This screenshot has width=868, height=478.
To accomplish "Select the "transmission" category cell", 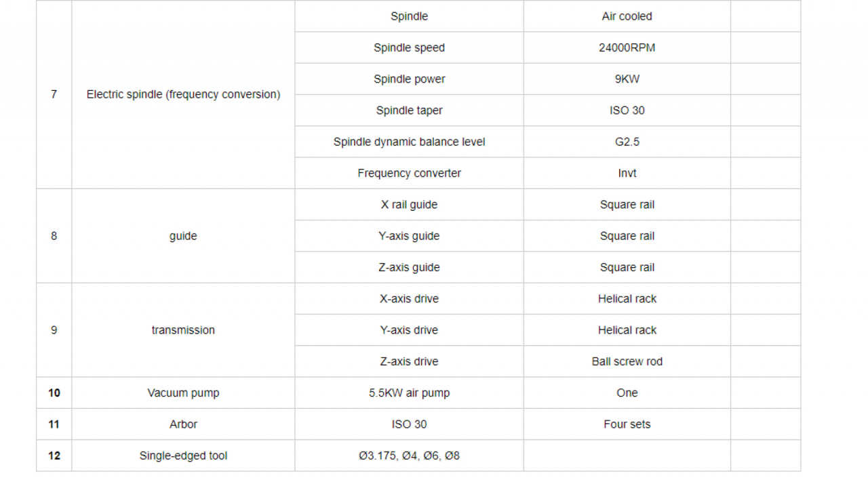I will pos(183,330).
